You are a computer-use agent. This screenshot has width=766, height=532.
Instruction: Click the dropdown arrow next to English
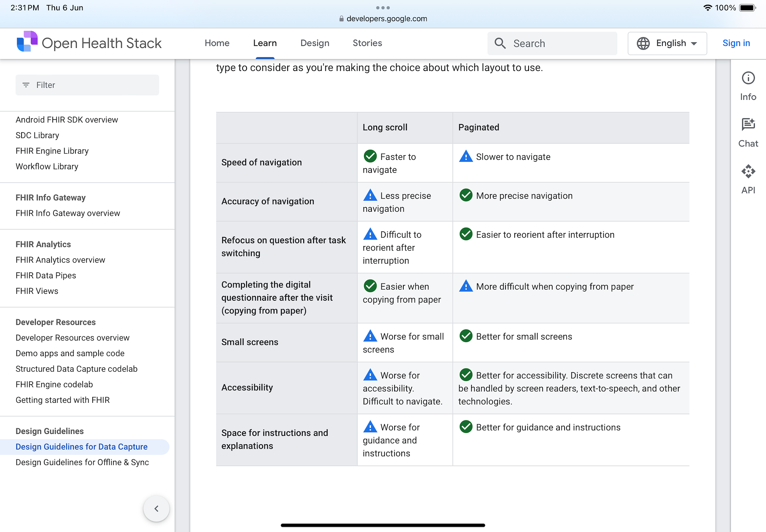point(694,43)
